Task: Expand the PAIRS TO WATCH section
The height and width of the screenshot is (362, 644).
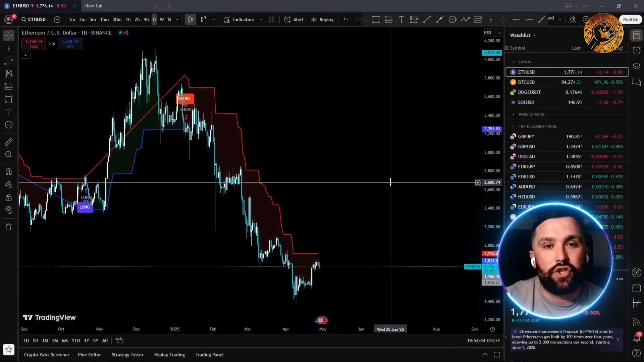Action: click(513, 114)
